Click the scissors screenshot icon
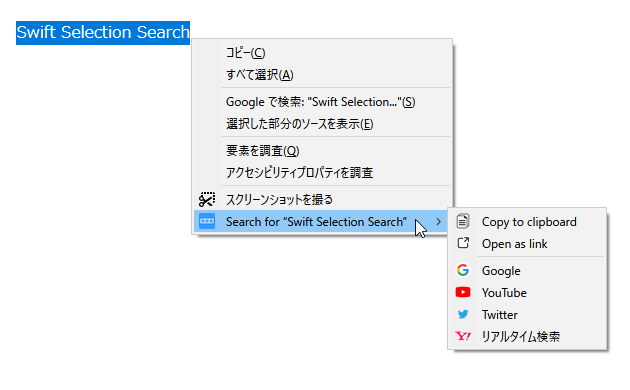The height and width of the screenshot is (390, 630). coord(207,200)
